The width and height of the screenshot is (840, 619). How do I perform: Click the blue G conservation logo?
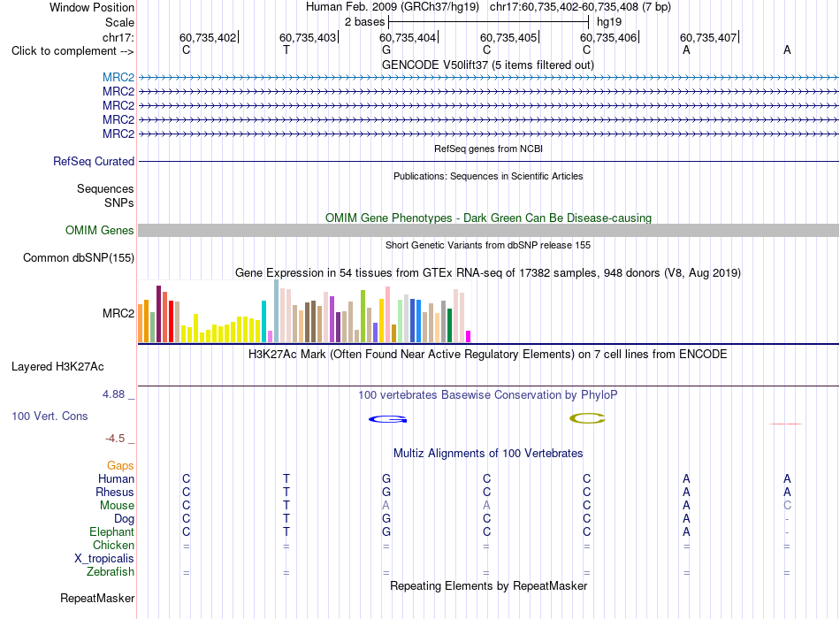388,419
